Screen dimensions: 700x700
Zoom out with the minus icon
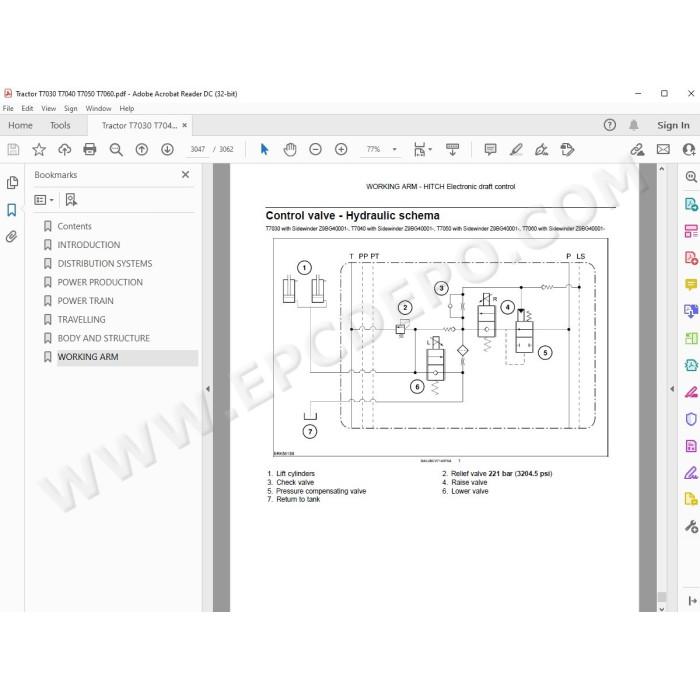tap(315, 149)
